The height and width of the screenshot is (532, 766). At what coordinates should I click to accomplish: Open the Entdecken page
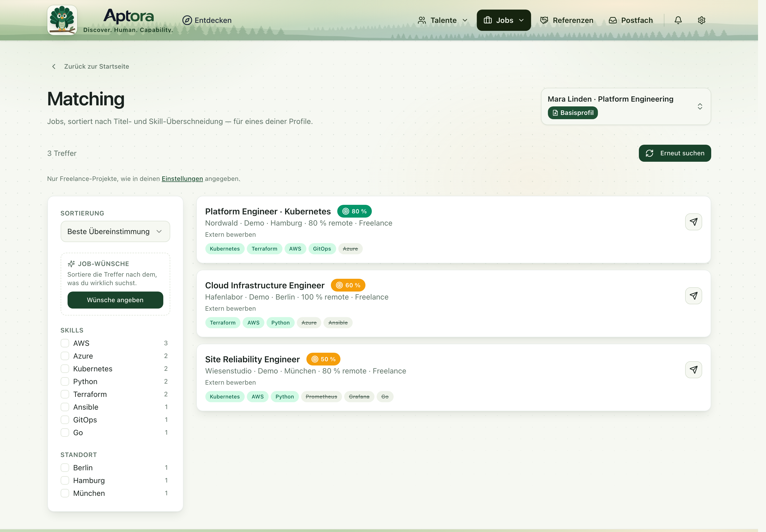pyautogui.click(x=207, y=20)
